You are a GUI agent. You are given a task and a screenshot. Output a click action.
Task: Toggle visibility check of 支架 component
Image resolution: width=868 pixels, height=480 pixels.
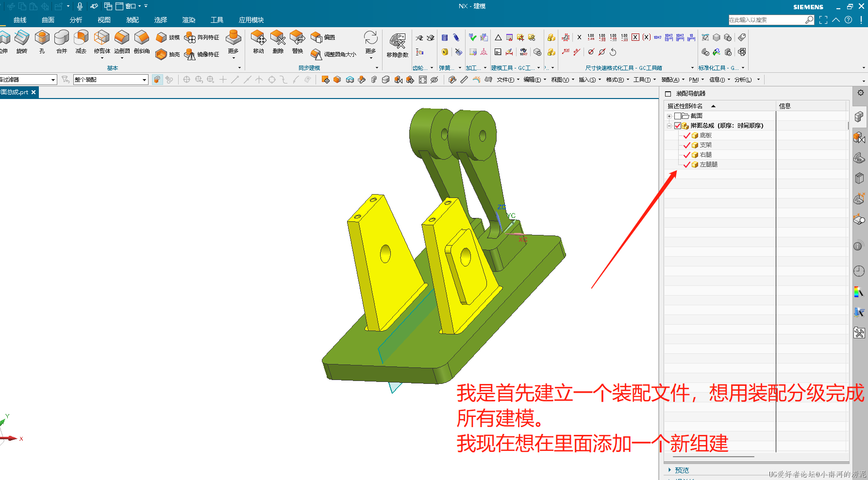click(x=686, y=145)
